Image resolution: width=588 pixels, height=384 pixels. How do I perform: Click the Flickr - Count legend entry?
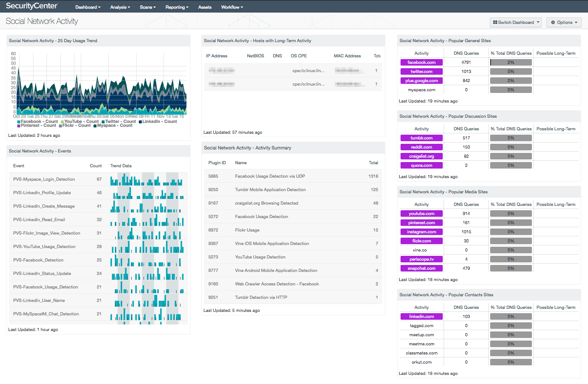coord(75,126)
